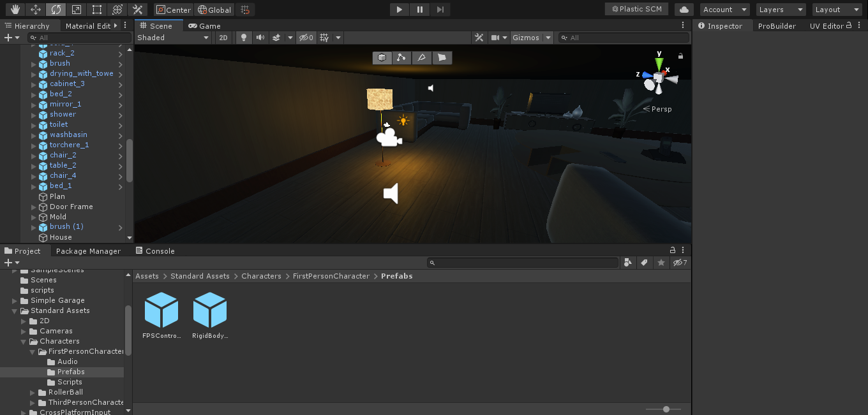Viewport: 868px width, 415px height.
Task: Open the Gizmos dropdown arrow
Action: click(549, 38)
